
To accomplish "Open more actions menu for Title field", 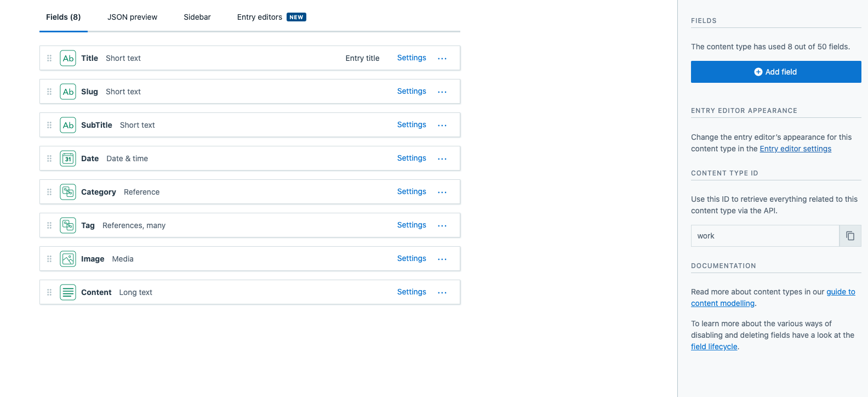I will pyautogui.click(x=442, y=59).
